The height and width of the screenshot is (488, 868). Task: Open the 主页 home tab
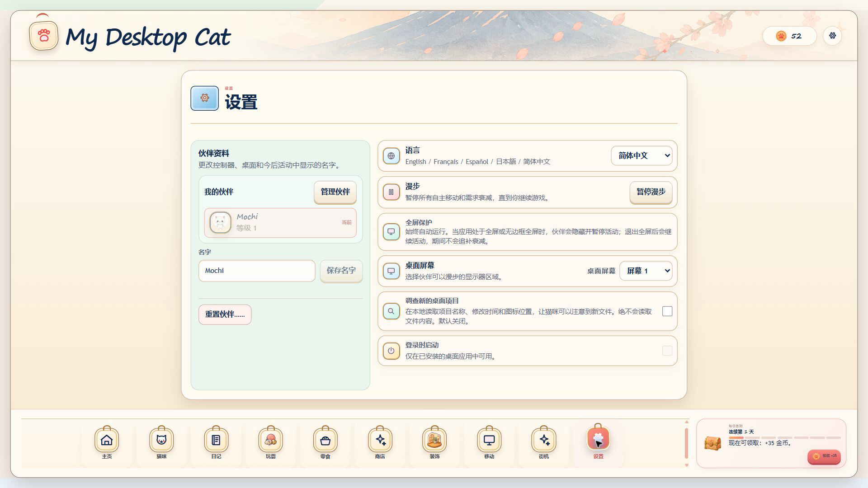pyautogui.click(x=107, y=443)
